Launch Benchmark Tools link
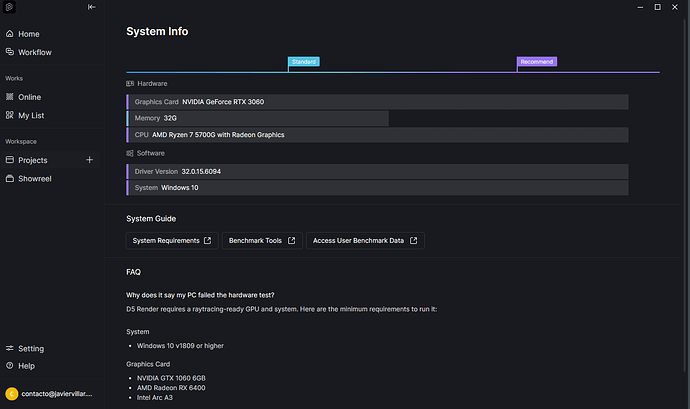 click(x=262, y=240)
